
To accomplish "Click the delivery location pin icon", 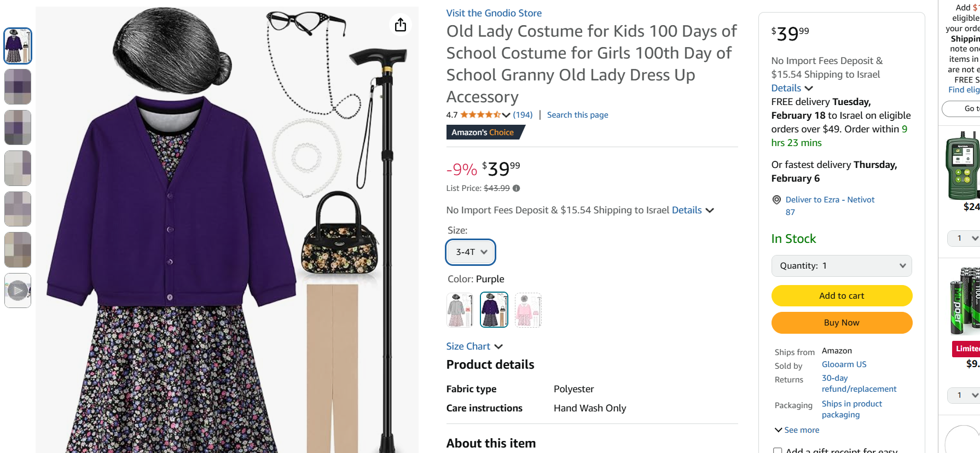I will coord(776,200).
